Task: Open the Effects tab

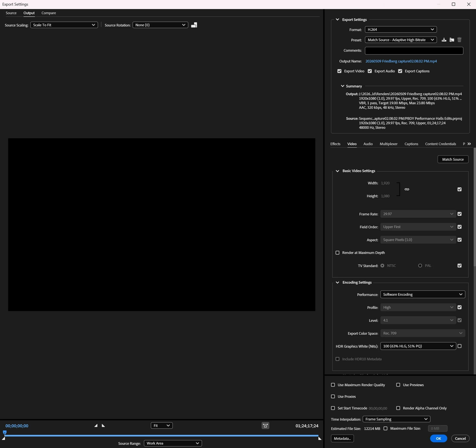Action: pyautogui.click(x=335, y=144)
